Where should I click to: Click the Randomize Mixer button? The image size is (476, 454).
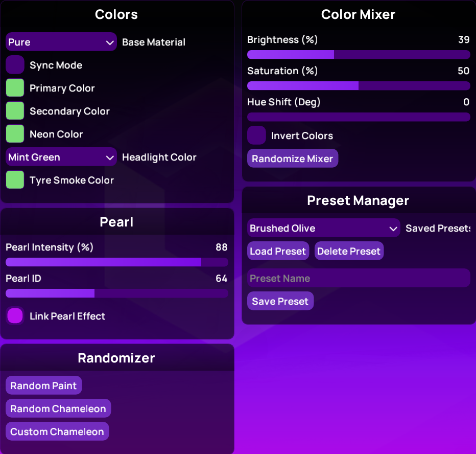point(292,158)
